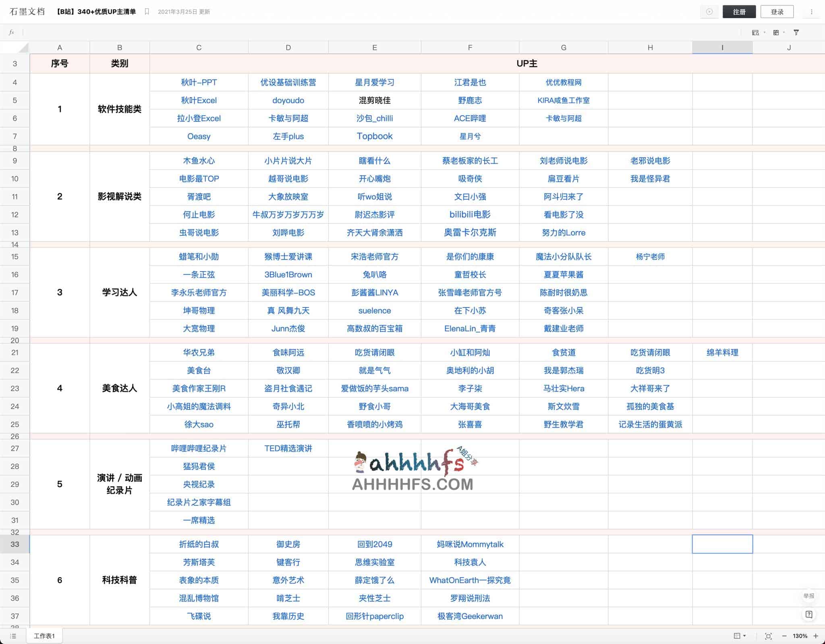Click the 注册 register button

pos(739,12)
